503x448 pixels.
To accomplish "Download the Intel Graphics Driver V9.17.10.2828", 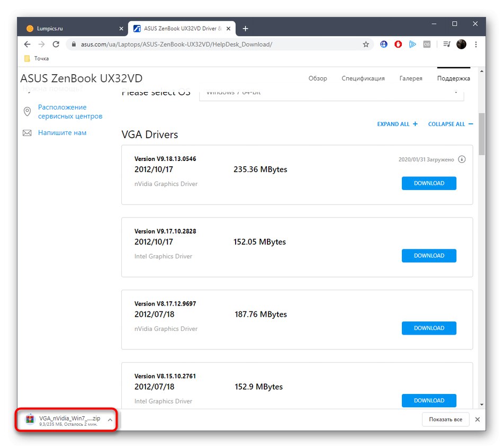I will 429,256.
